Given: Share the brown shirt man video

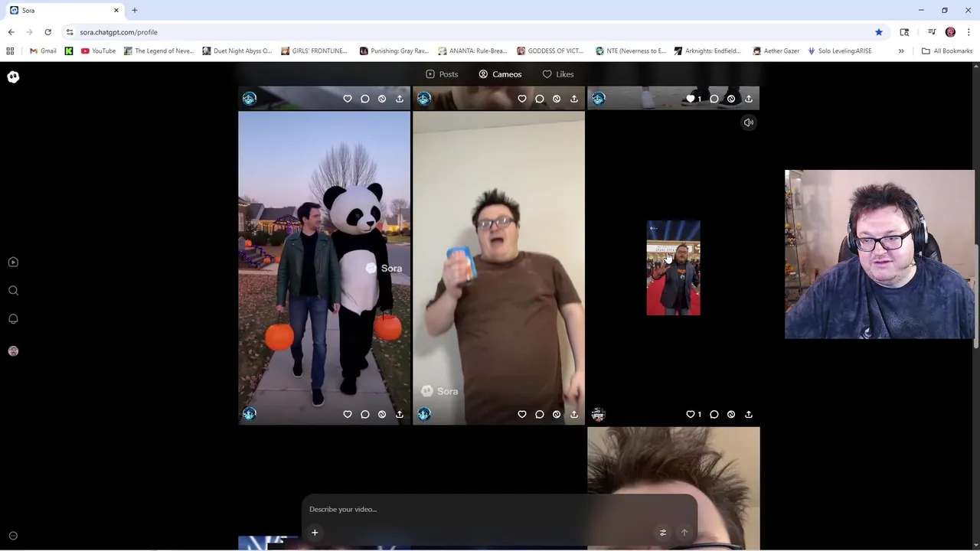Looking at the screenshot, I should [x=574, y=414].
